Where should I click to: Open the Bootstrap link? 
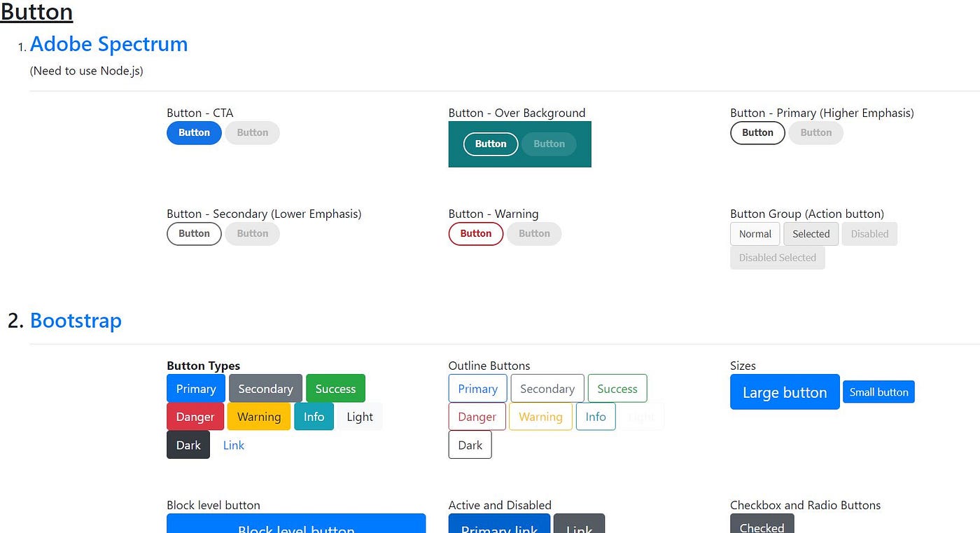coord(76,320)
